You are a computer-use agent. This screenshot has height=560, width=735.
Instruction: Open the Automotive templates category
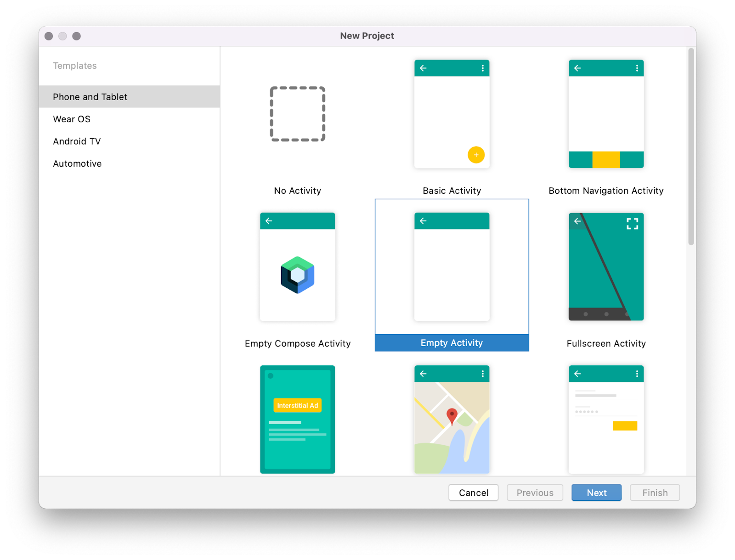(77, 163)
